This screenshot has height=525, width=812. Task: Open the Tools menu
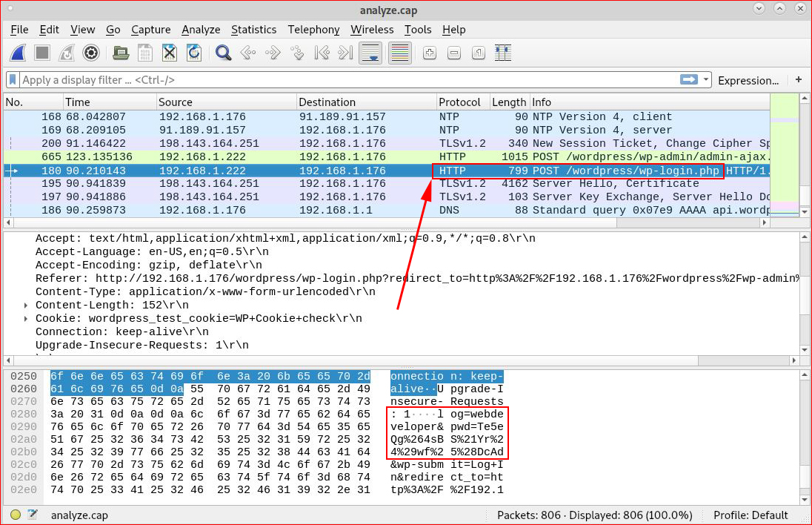[418, 30]
